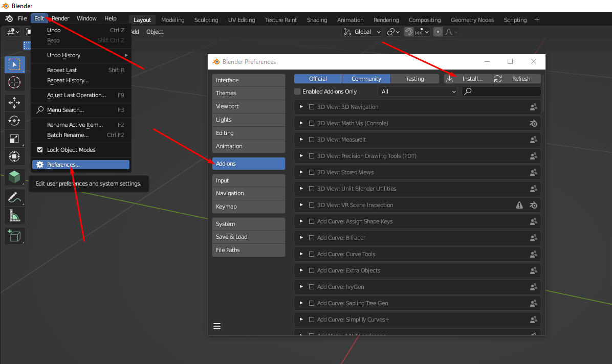Click the Measure tool icon
This screenshot has width=612, height=364.
[x=14, y=216]
